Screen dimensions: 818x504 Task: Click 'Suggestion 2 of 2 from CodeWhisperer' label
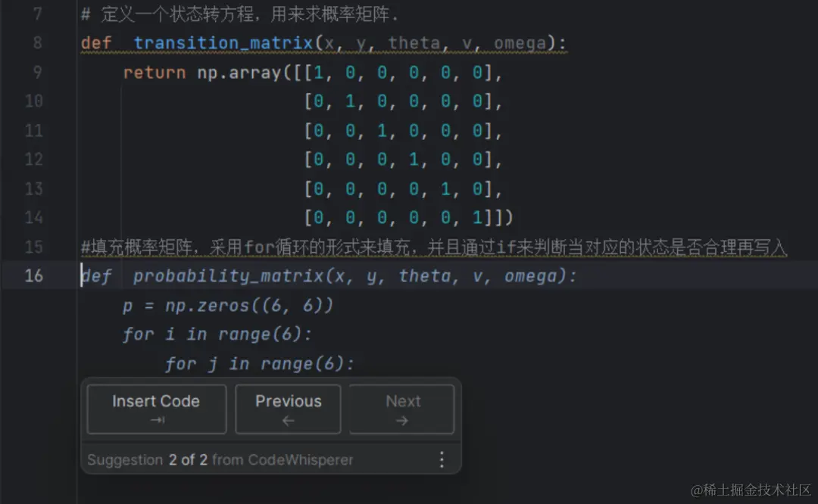(x=220, y=459)
